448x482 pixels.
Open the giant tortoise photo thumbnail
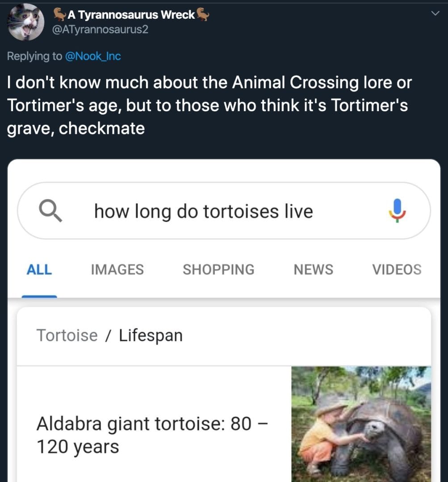(x=361, y=423)
